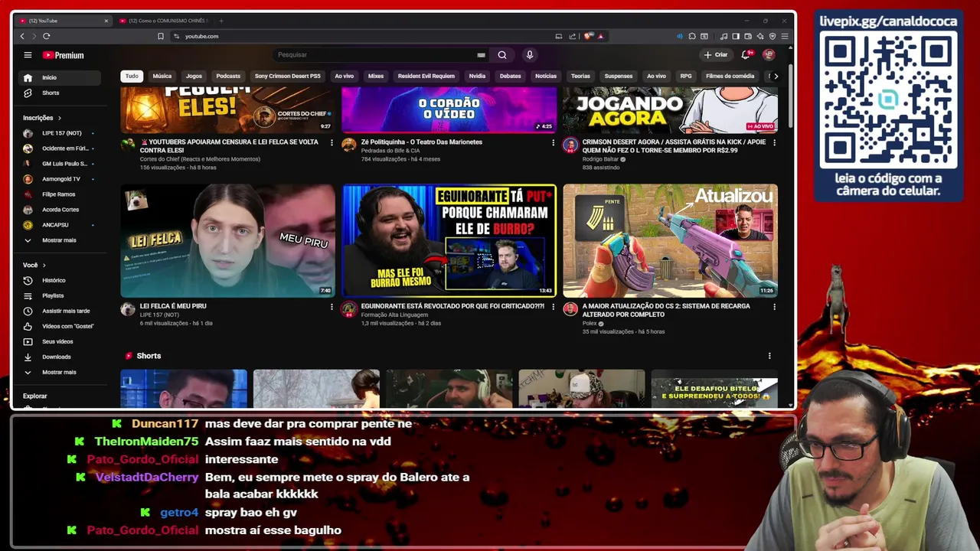Screen dimensions: 980x551
Task: Switch to Como o COMUNISMO CHINÊS tab
Action: (x=164, y=21)
